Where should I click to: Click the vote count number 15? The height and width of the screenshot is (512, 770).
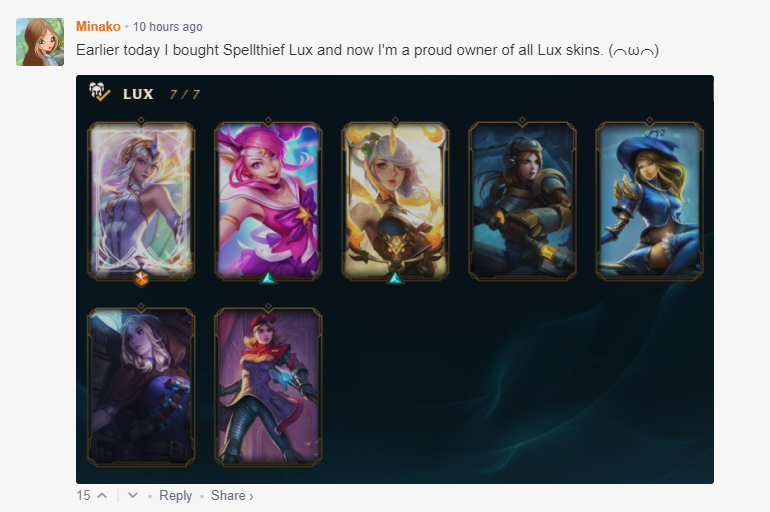pyautogui.click(x=83, y=495)
